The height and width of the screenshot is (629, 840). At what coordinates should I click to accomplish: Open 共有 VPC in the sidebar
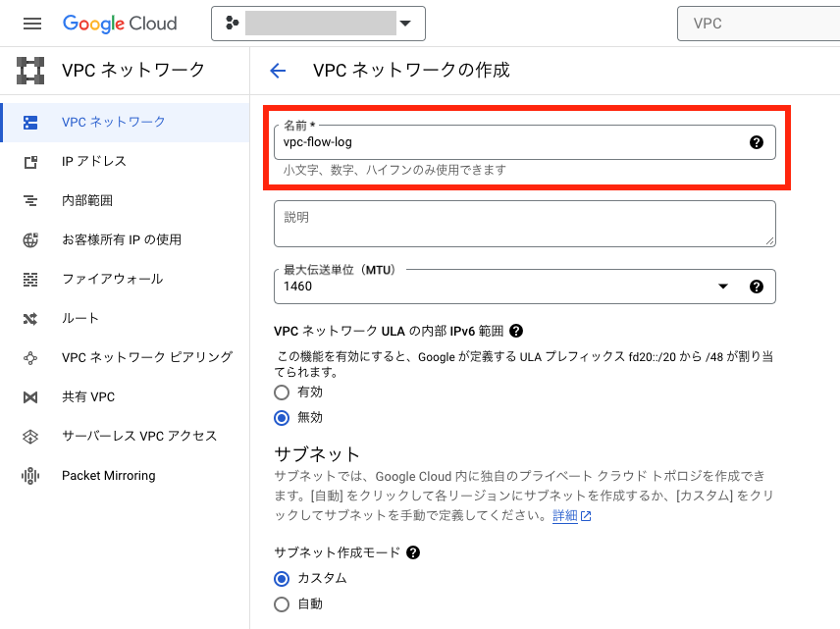(x=125, y=397)
